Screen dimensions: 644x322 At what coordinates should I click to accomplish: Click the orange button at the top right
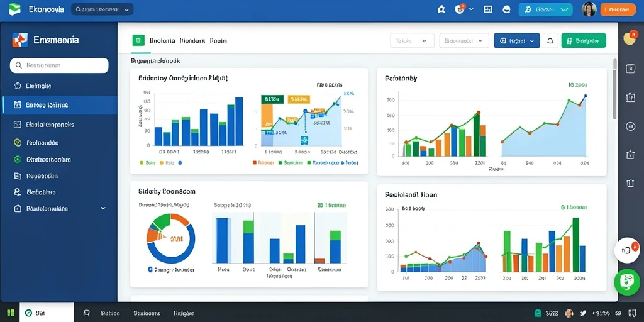[618, 9]
